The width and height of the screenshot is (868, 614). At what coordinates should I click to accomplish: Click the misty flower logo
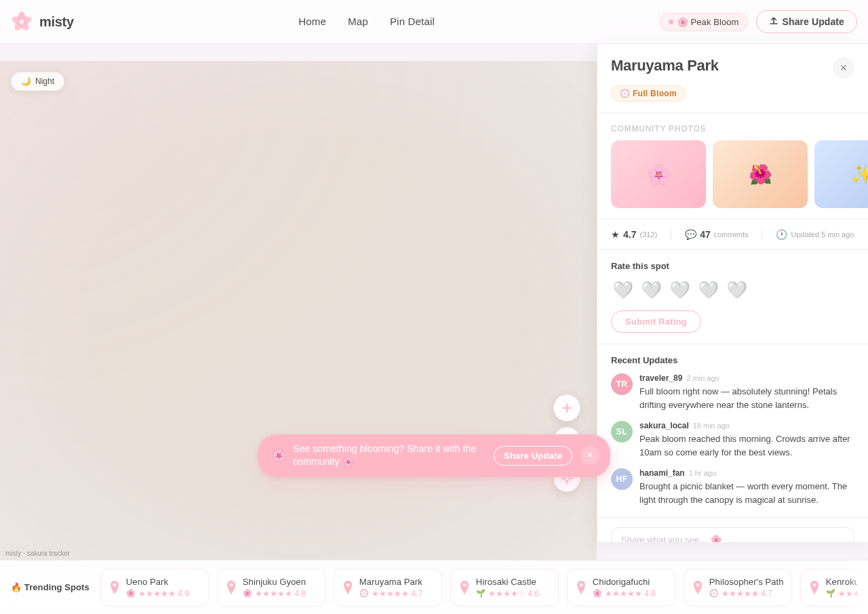[22, 22]
